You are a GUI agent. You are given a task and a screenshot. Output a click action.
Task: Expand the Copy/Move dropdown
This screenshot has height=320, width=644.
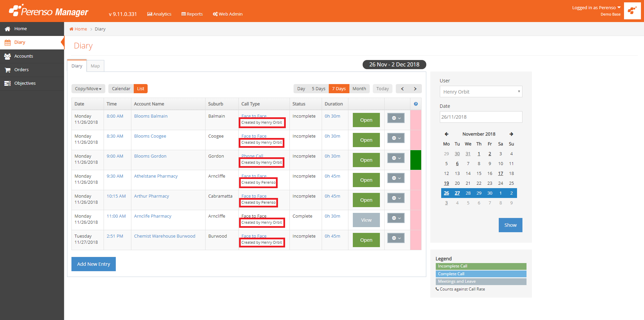88,89
